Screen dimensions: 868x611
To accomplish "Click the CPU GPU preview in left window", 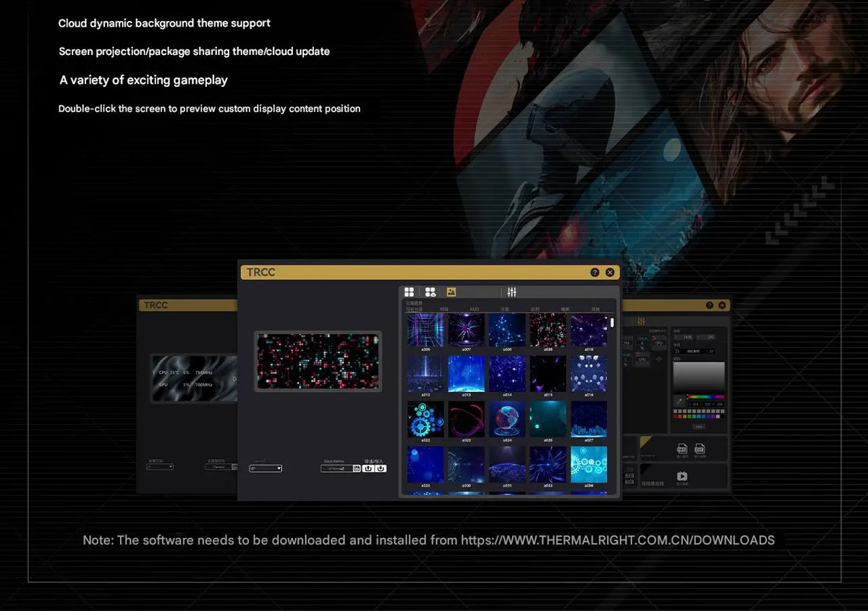I will [x=194, y=378].
